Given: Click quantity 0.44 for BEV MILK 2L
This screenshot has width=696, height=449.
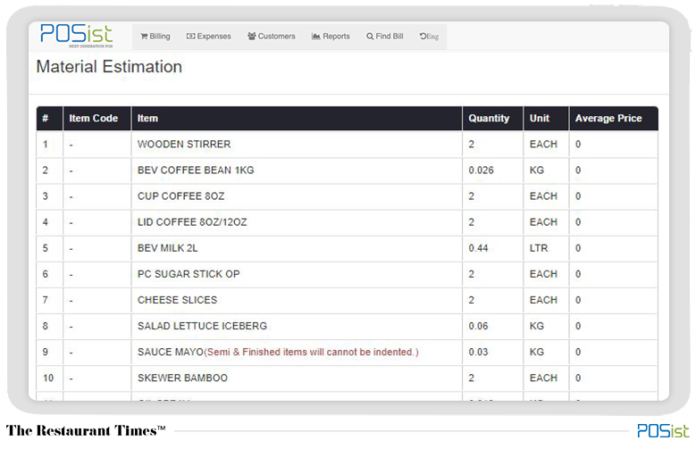Looking at the screenshot, I should (x=478, y=248).
